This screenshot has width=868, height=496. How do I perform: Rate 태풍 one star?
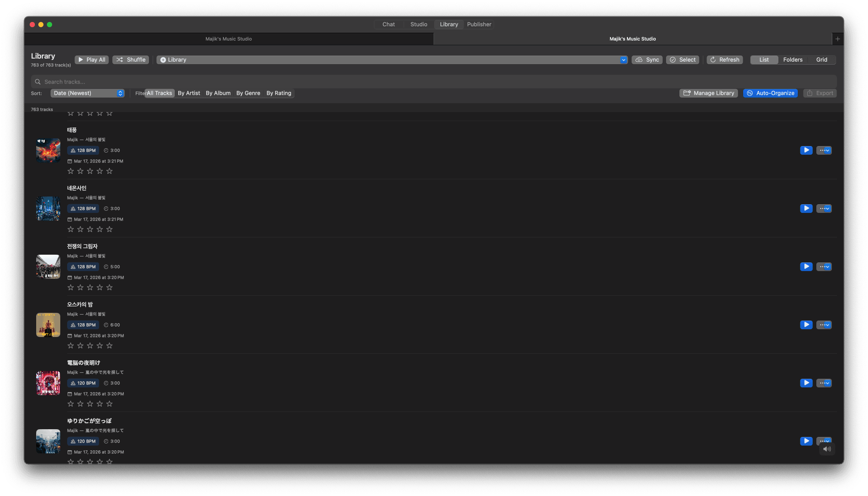[71, 171]
